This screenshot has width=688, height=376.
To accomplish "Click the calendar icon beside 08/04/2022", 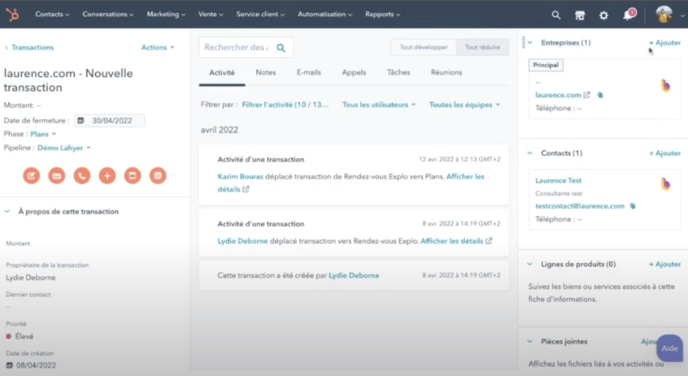I will click(9, 365).
